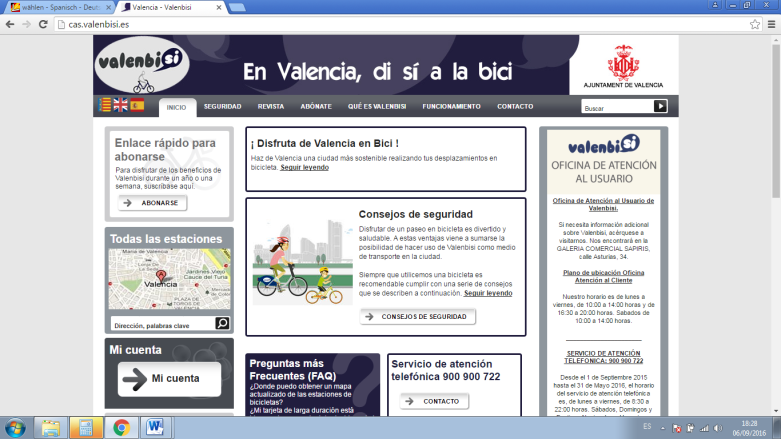Click the Valenbisi logo in header
781x439 pixels.
142,65
